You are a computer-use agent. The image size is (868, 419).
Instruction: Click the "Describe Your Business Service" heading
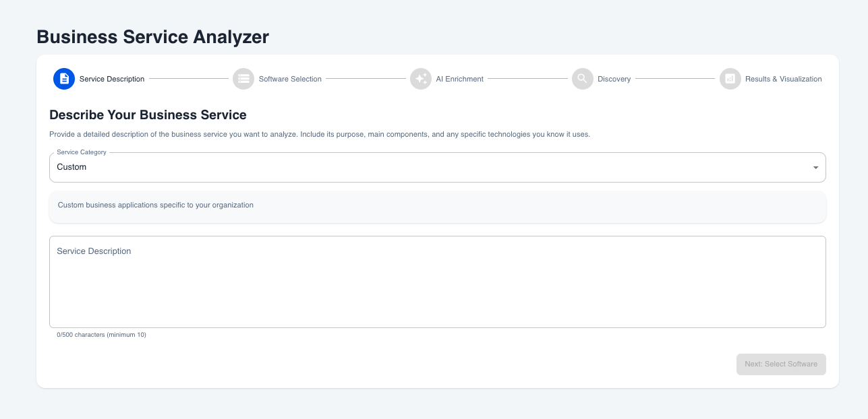coord(148,115)
